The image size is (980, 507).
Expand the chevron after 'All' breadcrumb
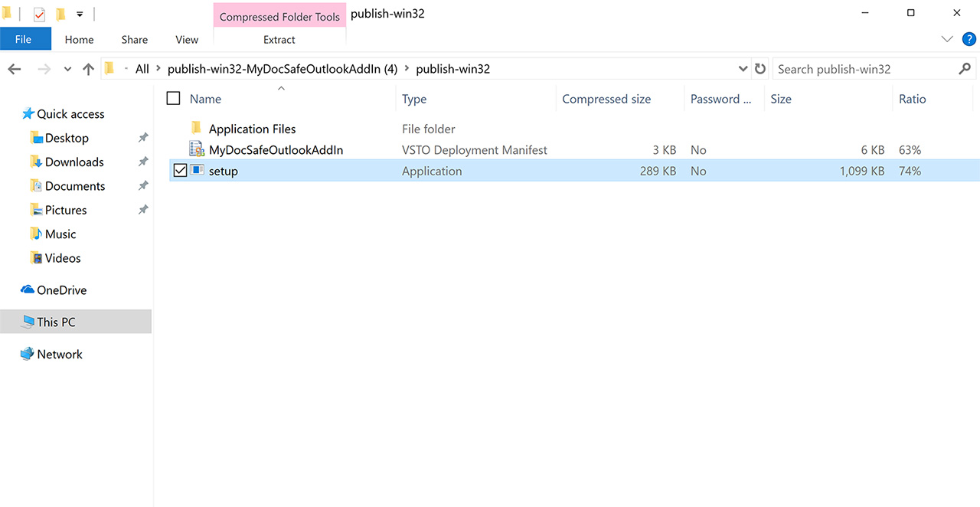(158, 69)
